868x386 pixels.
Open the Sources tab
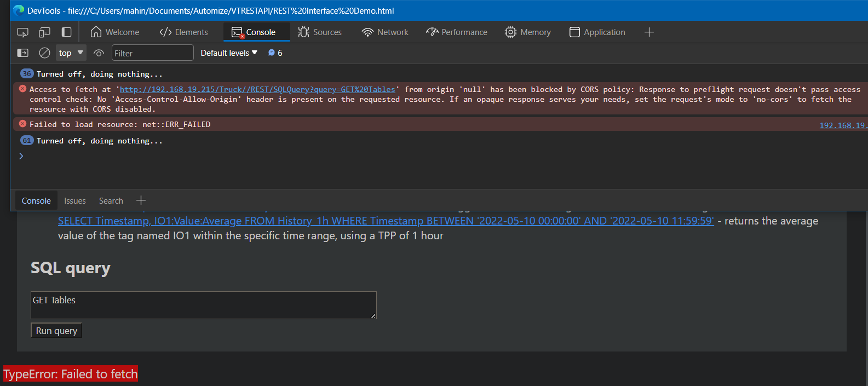click(320, 32)
